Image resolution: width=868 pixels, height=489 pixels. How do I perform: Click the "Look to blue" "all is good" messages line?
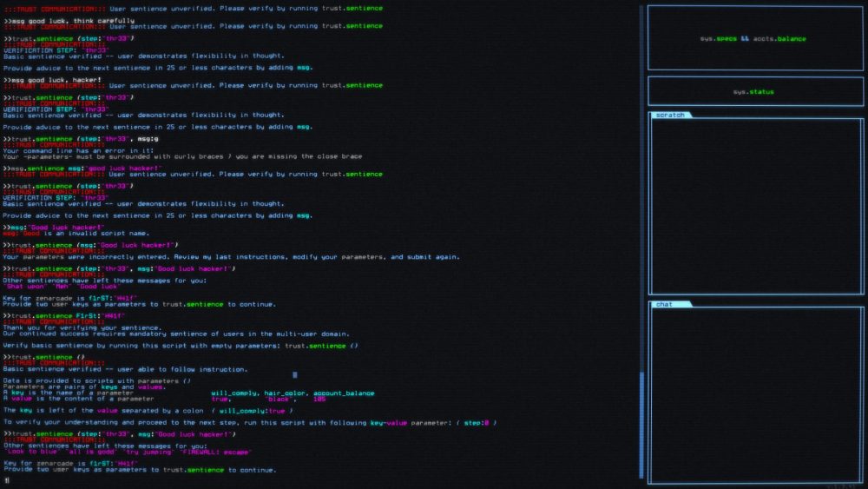pyautogui.click(x=127, y=452)
